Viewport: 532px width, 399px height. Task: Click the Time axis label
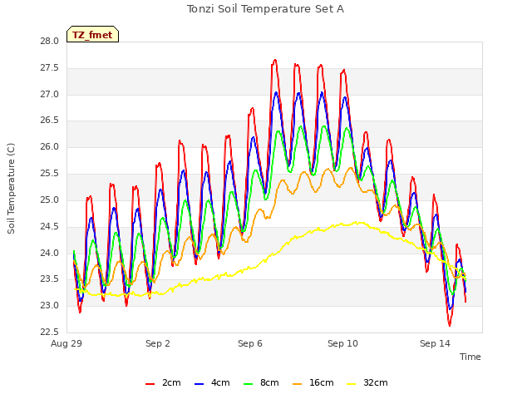tap(470, 357)
